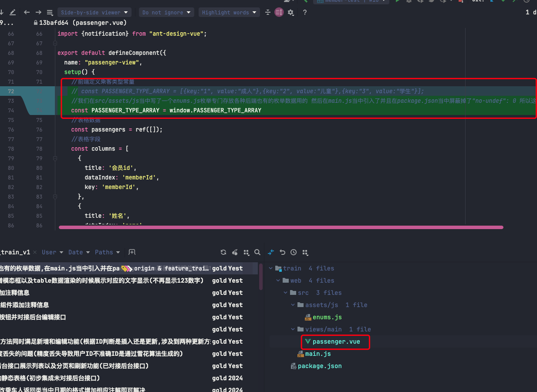Click code line name: "passenger-view"

click(x=103, y=62)
